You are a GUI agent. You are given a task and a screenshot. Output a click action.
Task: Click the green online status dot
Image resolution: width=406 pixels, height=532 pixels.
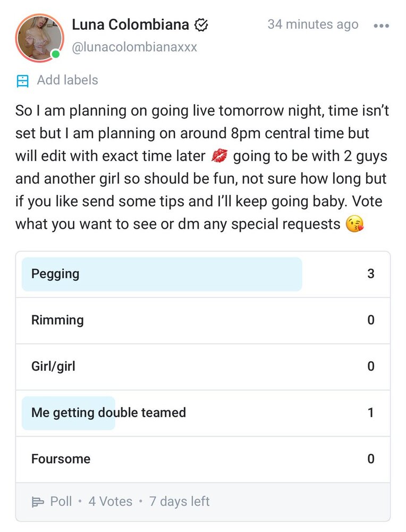(55, 54)
